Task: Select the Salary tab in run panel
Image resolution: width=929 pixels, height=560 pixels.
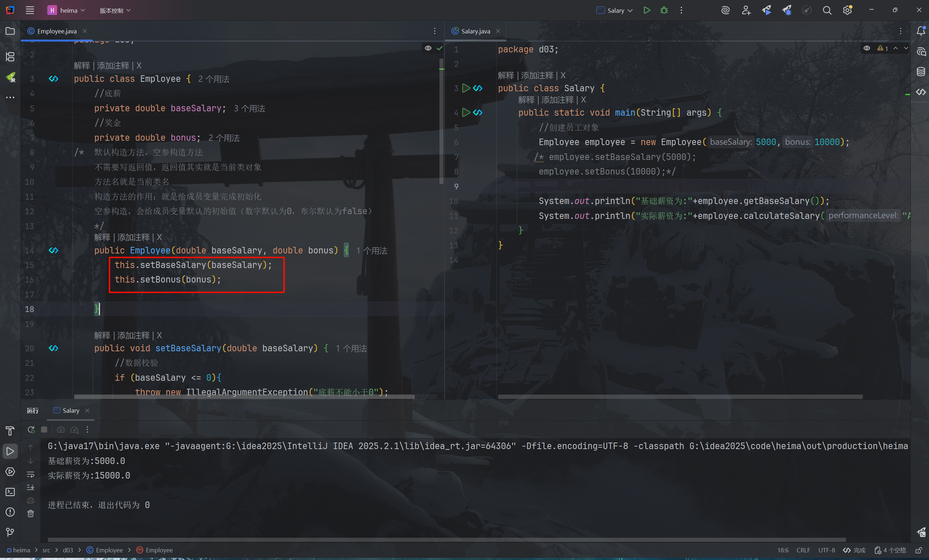Action: pos(71,411)
